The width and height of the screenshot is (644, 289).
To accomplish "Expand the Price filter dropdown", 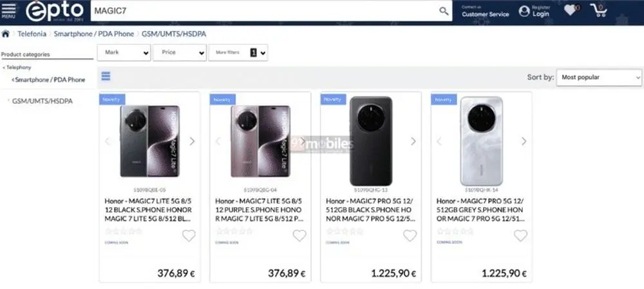I will click(180, 53).
